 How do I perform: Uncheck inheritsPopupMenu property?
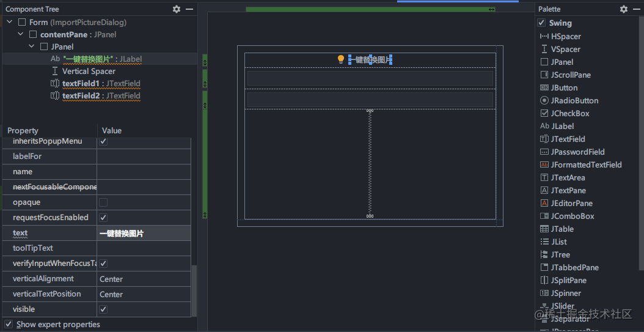click(103, 141)
